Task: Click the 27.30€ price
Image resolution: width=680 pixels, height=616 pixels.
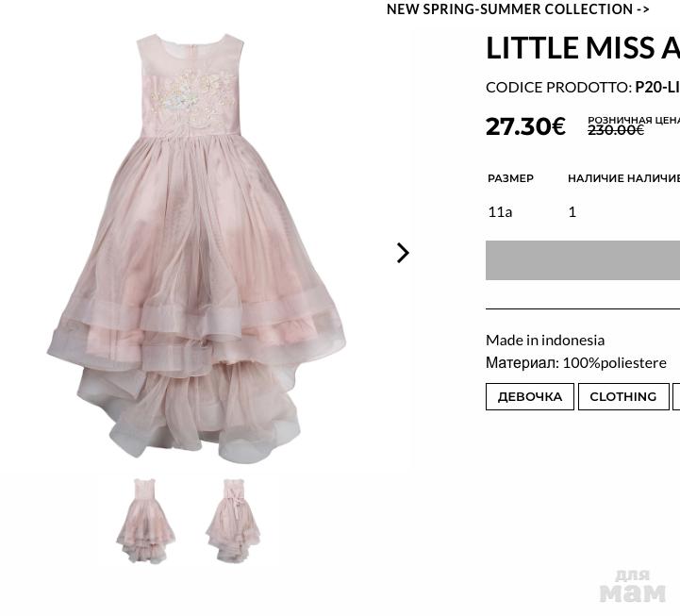Action: (525, 126)
